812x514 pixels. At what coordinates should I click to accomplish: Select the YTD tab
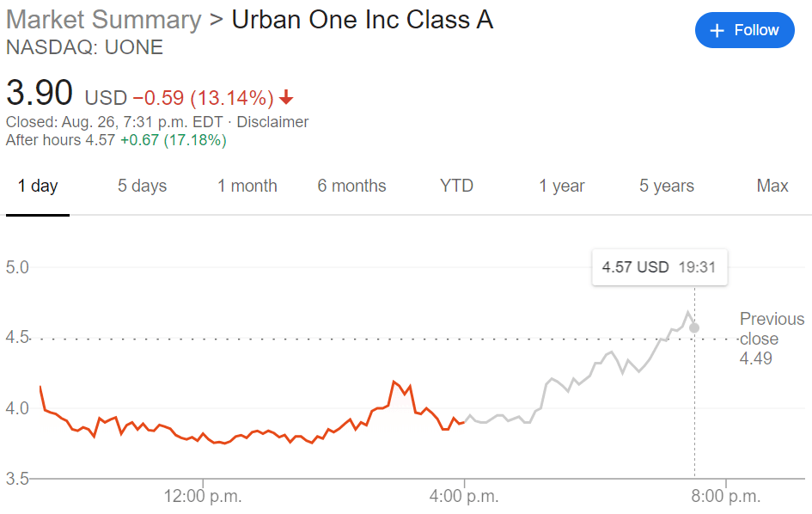point(456,186)
